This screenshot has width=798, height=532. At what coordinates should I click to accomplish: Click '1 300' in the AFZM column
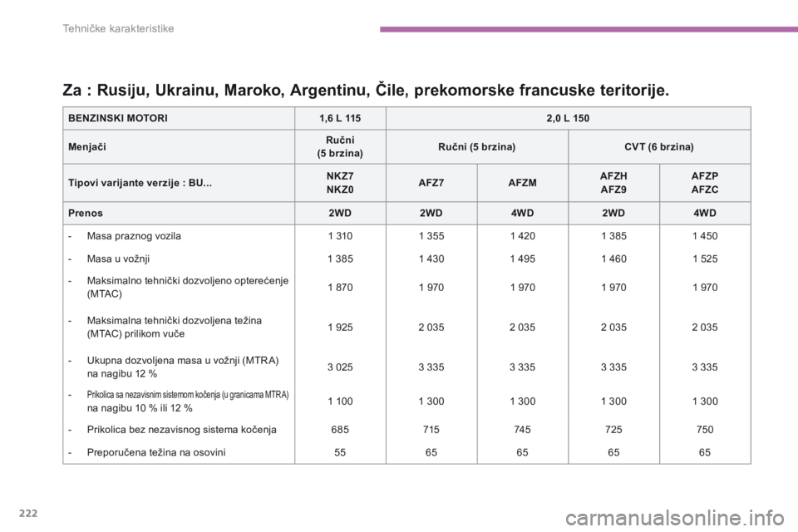pos(522,401)
